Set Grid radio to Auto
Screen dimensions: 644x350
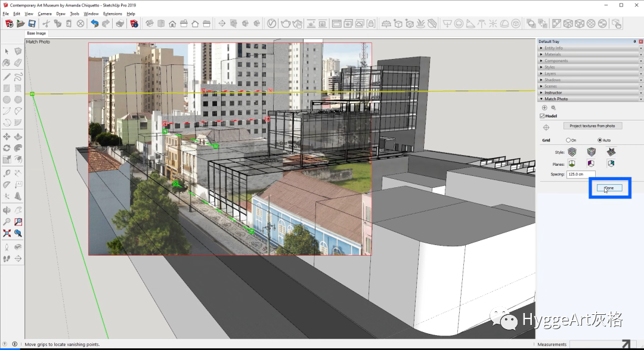pos(600,140)
